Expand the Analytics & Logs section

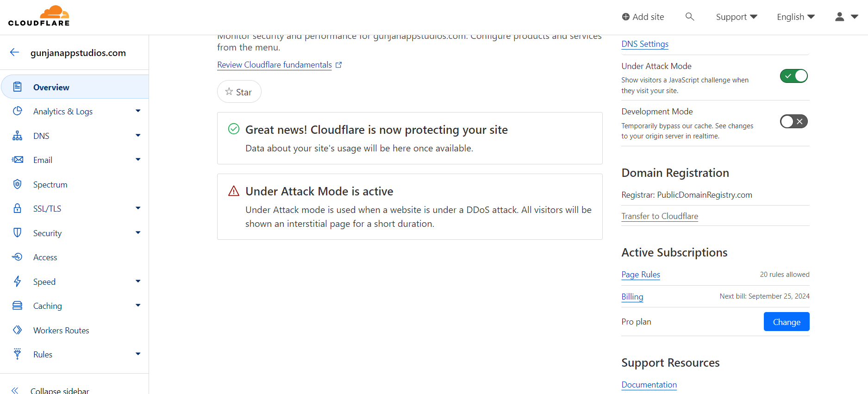pos(138,111)
